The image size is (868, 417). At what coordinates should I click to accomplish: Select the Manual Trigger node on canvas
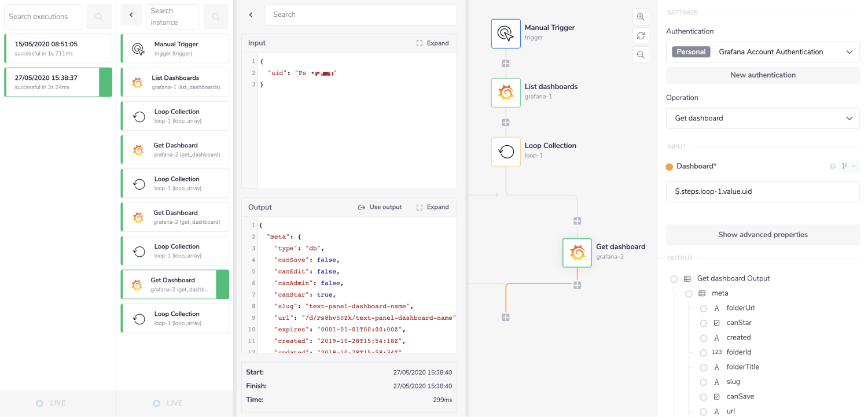tap(506, 34)
